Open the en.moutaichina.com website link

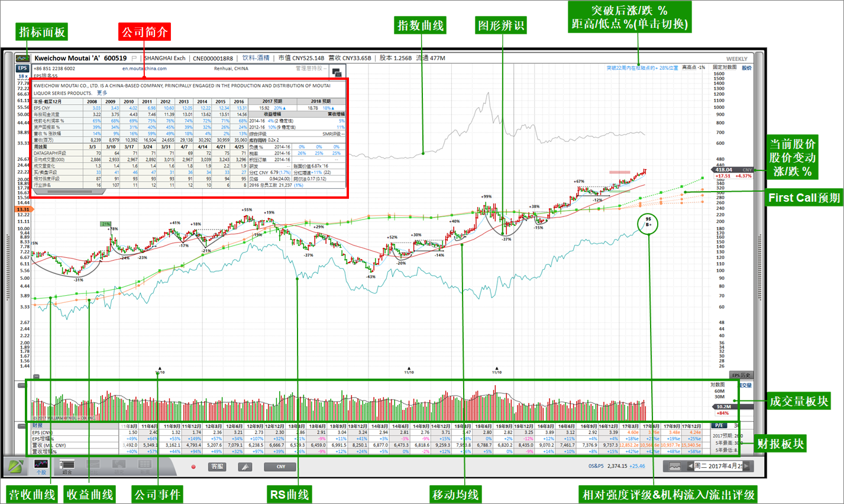pyautogui.click(x=144, y=69)
